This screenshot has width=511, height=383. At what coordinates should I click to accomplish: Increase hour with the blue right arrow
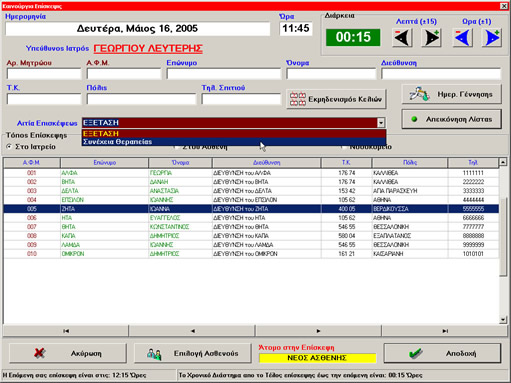coord(492,37)
